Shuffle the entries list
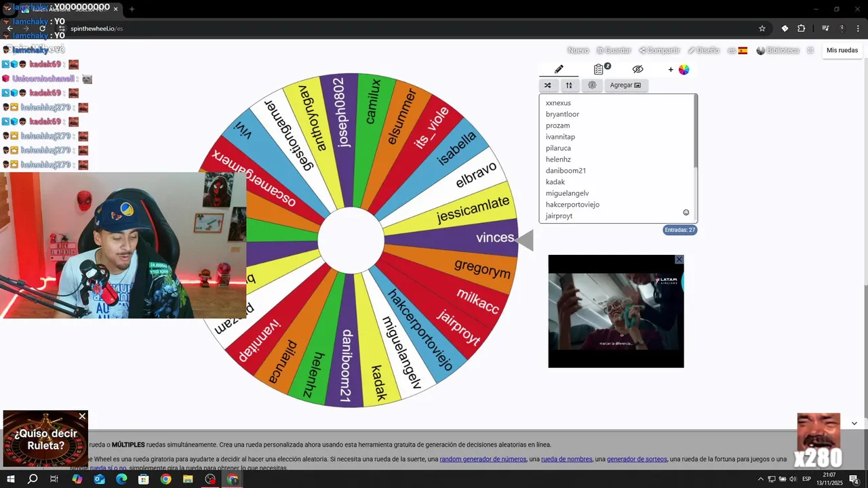This screenshot has height=488, width=868. (x=548, y=85)
